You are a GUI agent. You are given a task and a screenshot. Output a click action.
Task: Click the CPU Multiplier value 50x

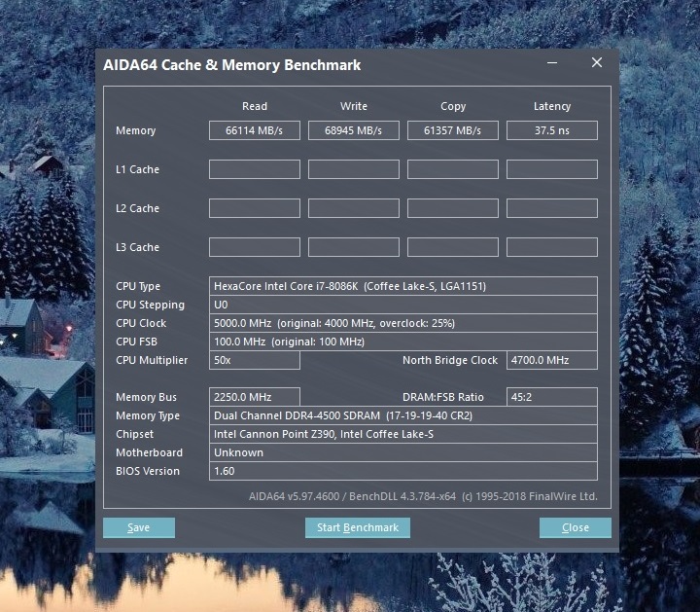tap(255, 360)
